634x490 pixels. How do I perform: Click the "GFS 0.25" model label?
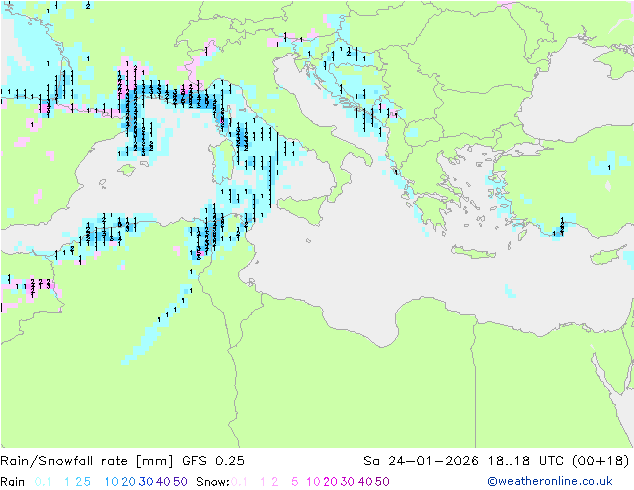point(213,461)
